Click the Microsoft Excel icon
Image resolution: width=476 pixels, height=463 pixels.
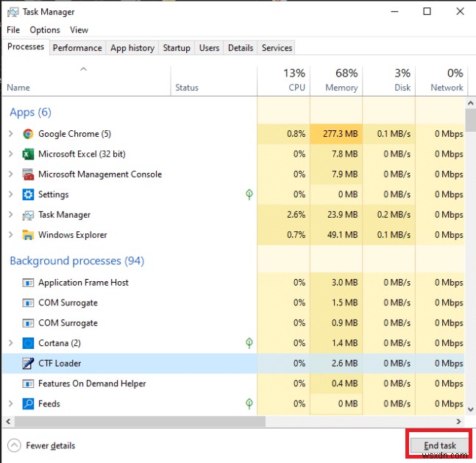click(x=28, y=155)
